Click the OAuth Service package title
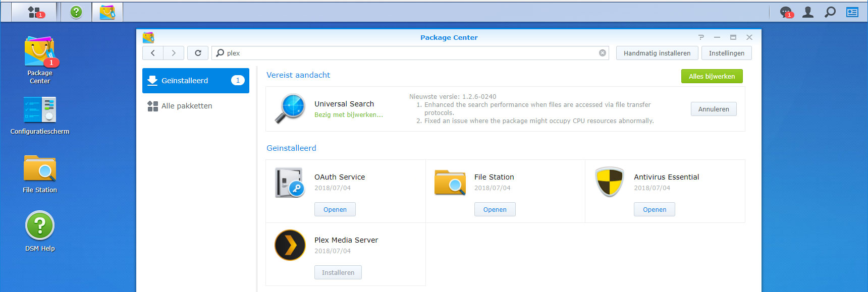This screenshot has width=868, height=292. click(340, 177)
